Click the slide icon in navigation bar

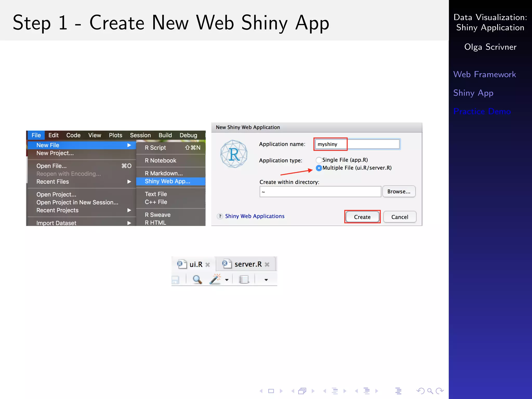coord(271,391)
